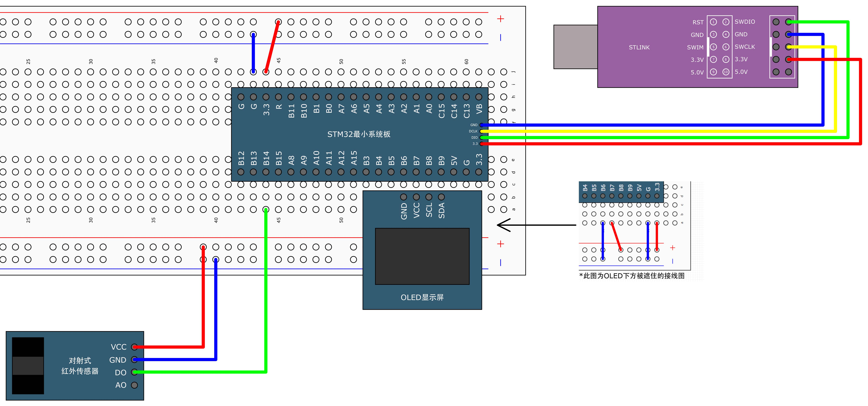The width and height of the screenshot is (868, 406).
Task: Click the gray USB plug of STLINK
Action: 575,47
